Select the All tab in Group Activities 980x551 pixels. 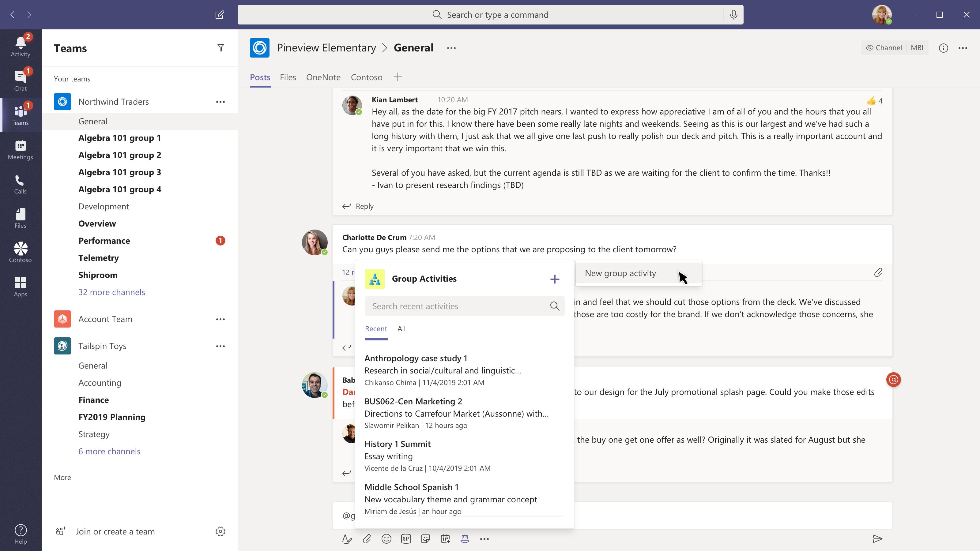pyautogui.click(x=401, y=328)
